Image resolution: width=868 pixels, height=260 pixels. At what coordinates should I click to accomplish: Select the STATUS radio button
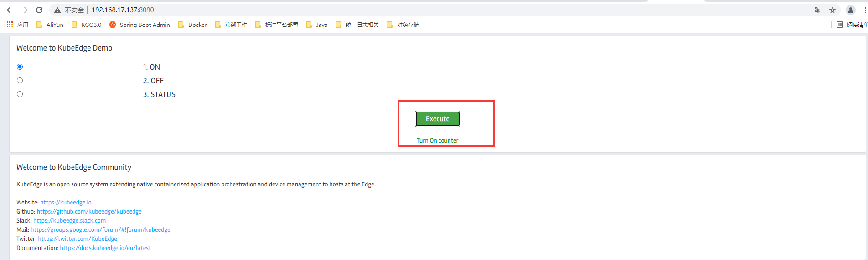(20, 94)
